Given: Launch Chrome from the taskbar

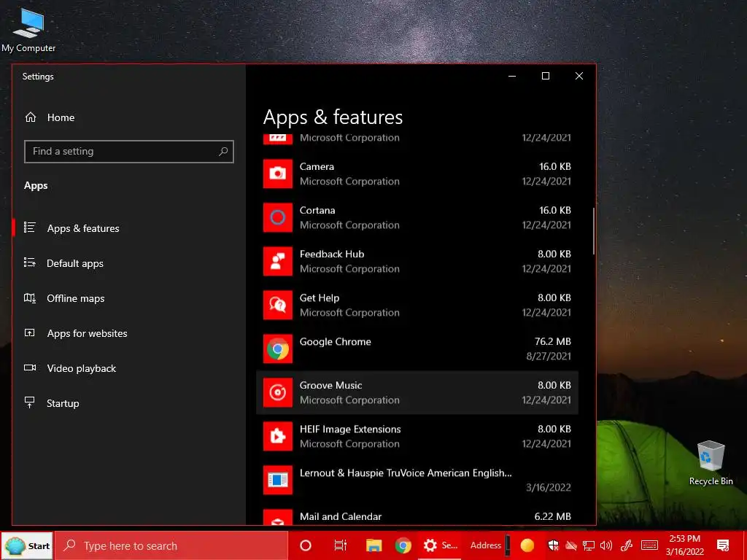Looking at the screenshot, I should click(x=403, y=545).
